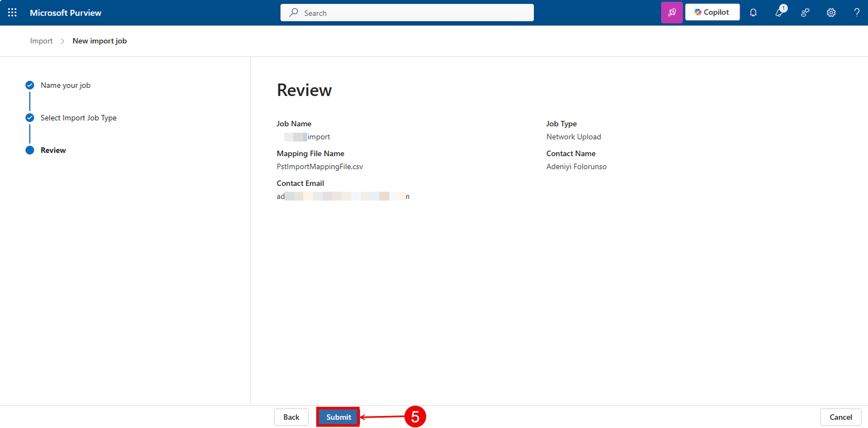The width and height of the screenshot is (868, 428).
Task: Open Settings gear in the header
Action: tap(831, 12)
